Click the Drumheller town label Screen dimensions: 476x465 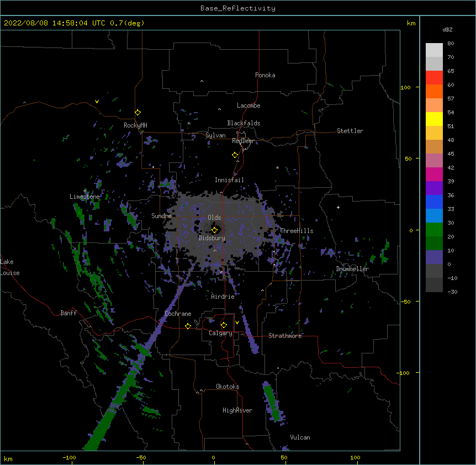[352, 269]
